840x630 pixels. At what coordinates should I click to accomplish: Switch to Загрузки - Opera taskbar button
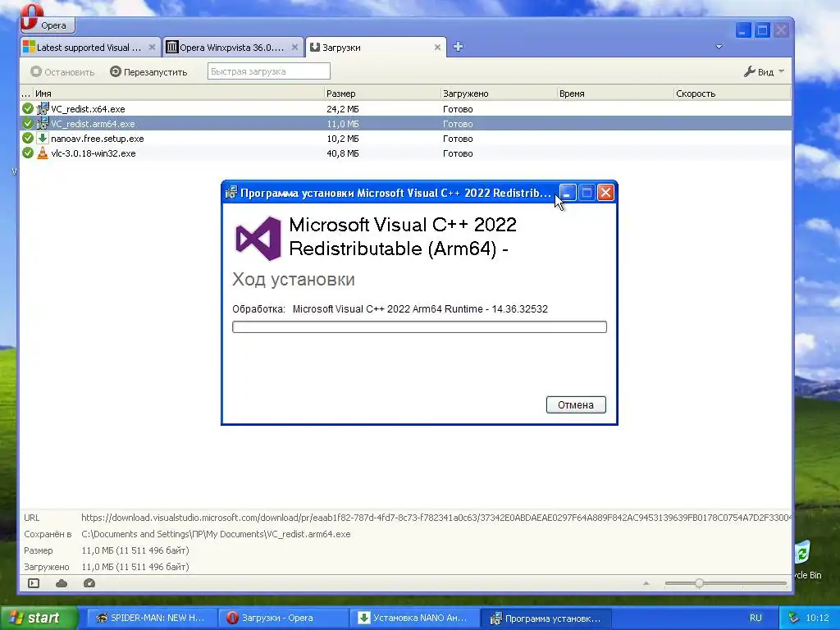point(284,618)
